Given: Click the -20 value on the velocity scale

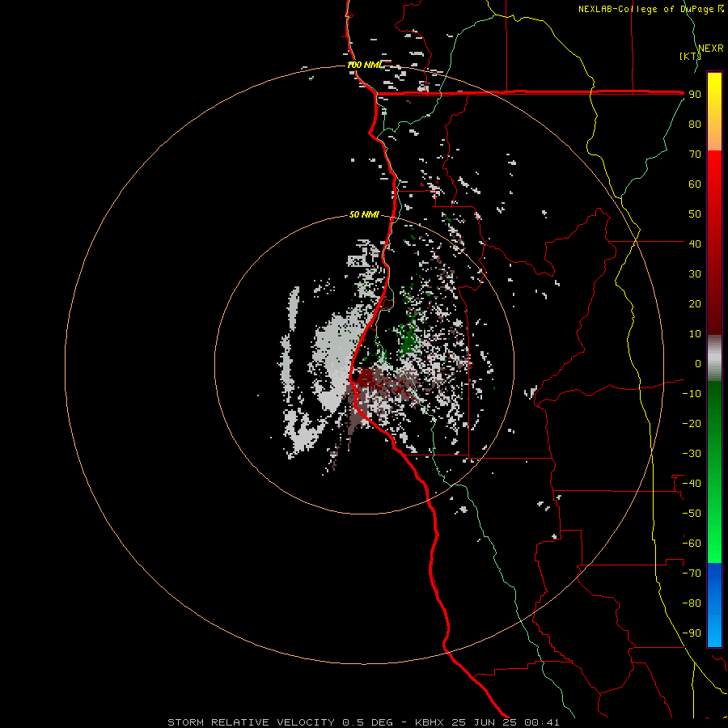Looking at the screenshot, I should 692,423.
